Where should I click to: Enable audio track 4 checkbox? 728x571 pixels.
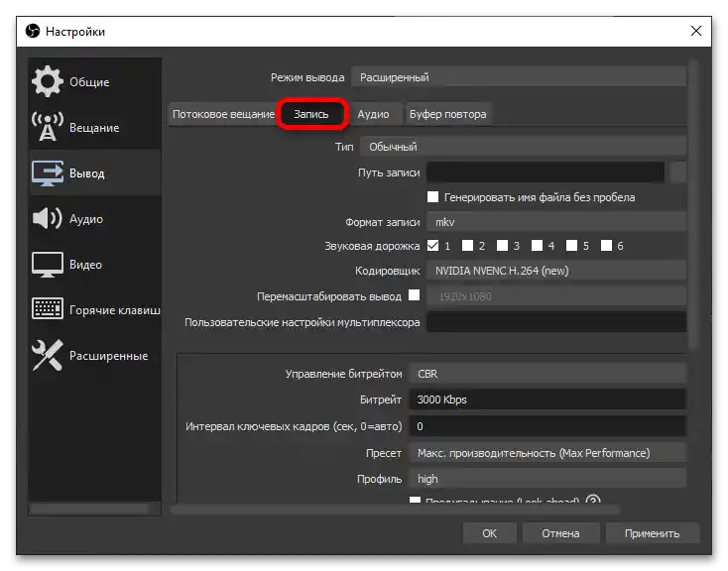[537, 245]
